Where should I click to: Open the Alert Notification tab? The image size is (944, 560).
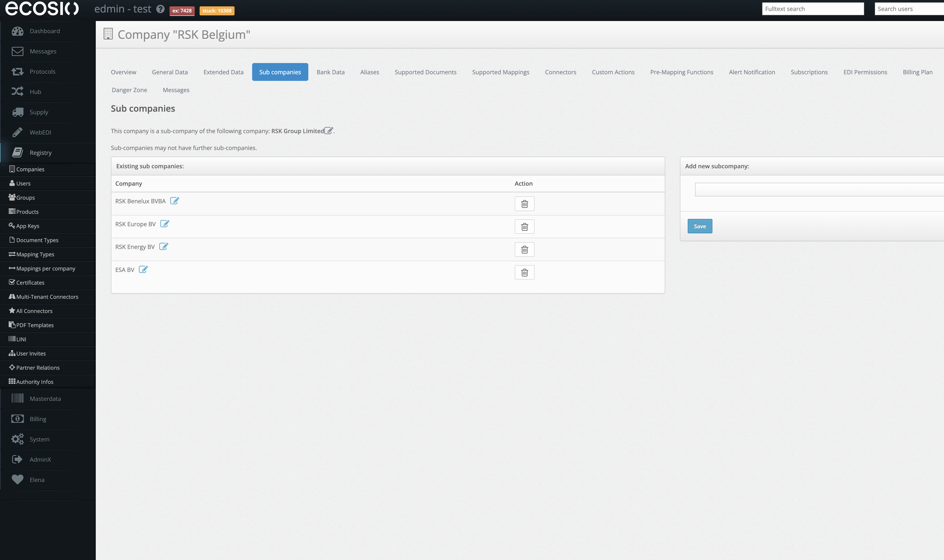[752, 72]
